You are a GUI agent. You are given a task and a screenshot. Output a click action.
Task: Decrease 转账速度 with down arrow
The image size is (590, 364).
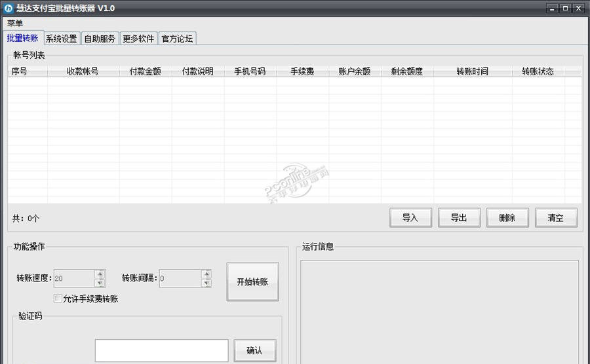click(x=100, y=282)
